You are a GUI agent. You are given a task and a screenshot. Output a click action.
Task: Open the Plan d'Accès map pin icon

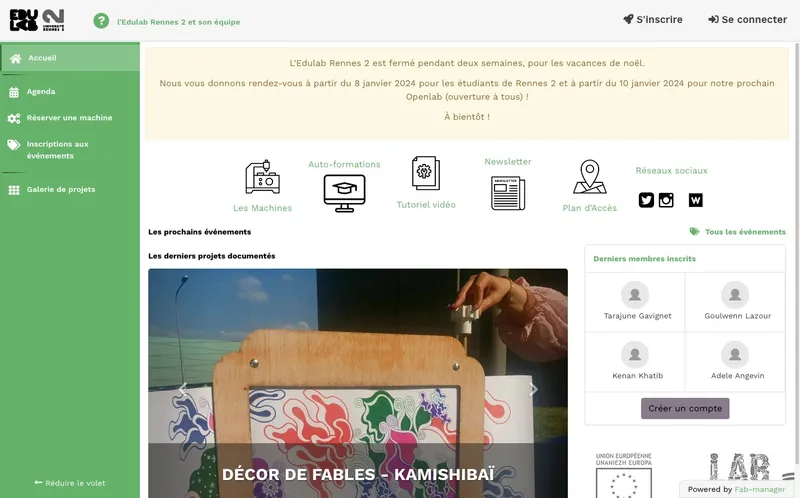(x=589, y=177)
